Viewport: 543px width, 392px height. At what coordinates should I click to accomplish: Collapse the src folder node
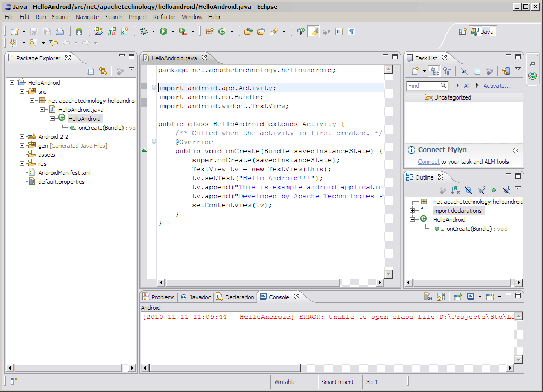click(x=22, y=91)
